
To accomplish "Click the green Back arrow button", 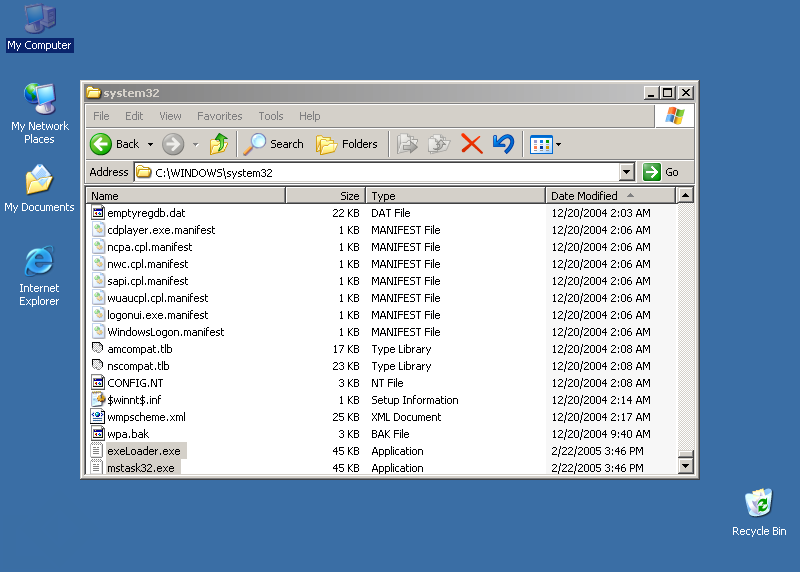I will pyautogui.click(x=101, y=144).
